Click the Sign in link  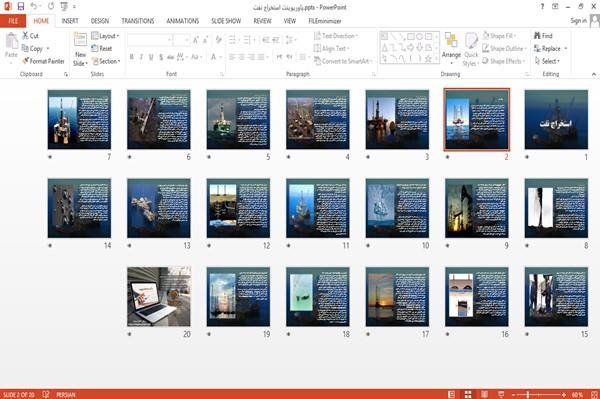click(578, 21)
